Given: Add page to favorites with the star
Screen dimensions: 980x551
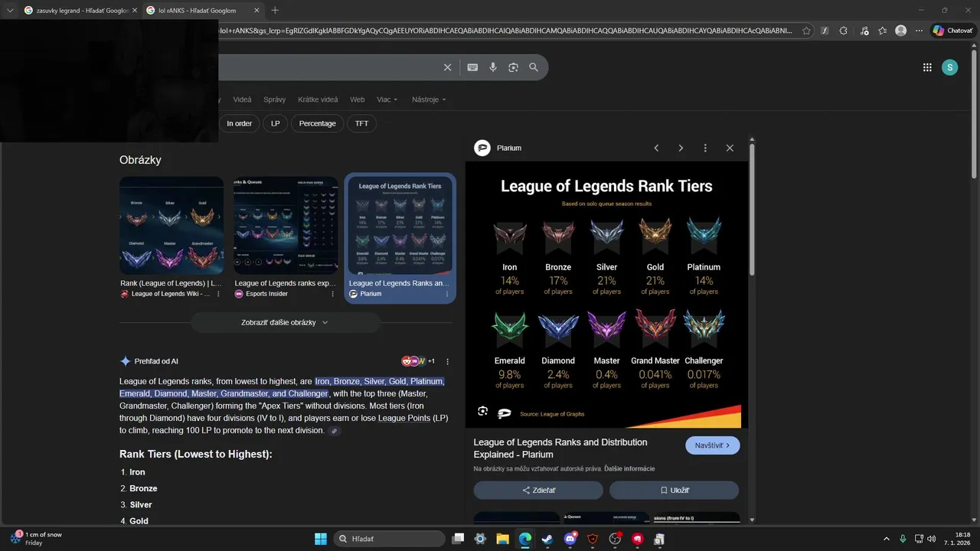Looking at the screenshot, I should point(806,31).
